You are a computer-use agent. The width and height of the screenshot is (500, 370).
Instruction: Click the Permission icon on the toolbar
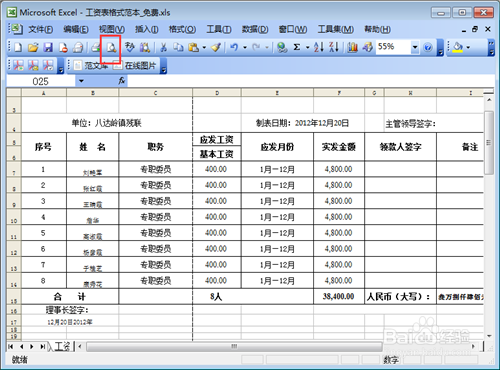(x=63, y=48)
